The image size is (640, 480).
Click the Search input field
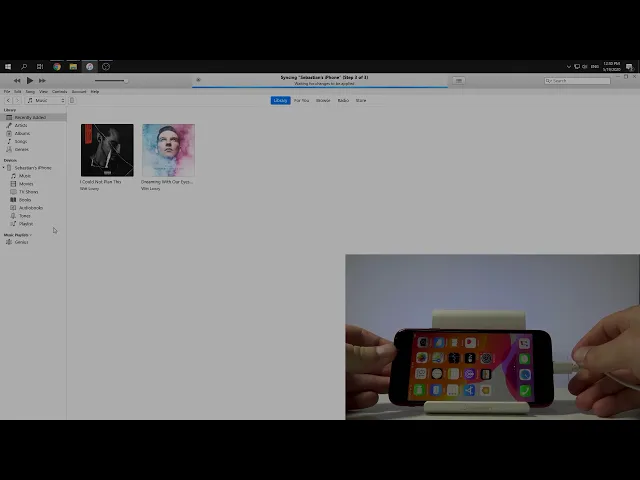(x=580, y=80)
